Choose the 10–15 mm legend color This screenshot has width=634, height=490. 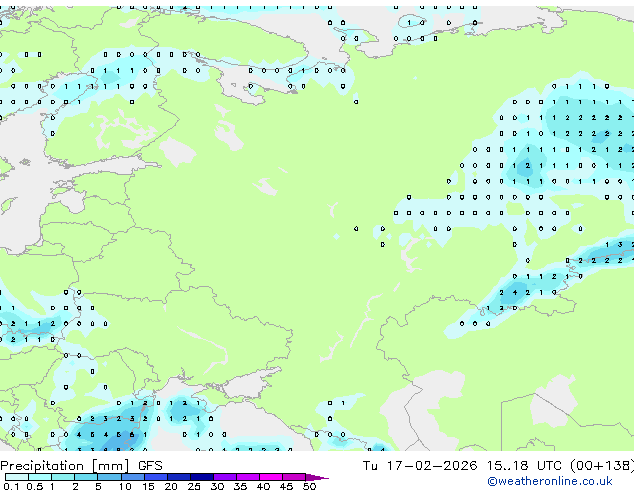pyautogui.click(x=132, y=477)
